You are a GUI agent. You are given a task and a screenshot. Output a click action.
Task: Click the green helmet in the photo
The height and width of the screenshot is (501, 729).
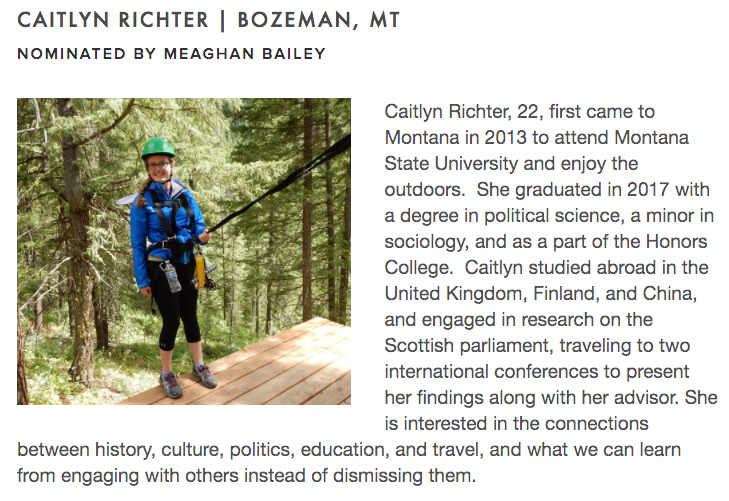pos(158,147)
